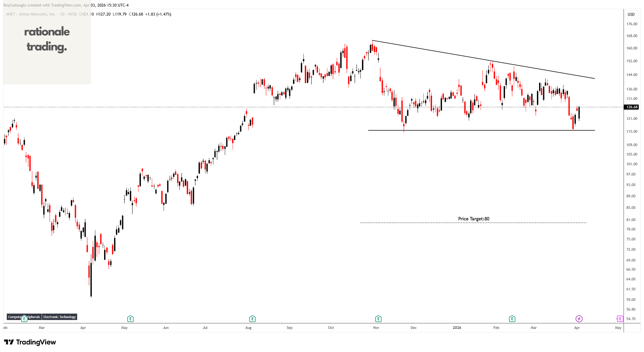Click the 1D interval in the legend

click(62, 14)
